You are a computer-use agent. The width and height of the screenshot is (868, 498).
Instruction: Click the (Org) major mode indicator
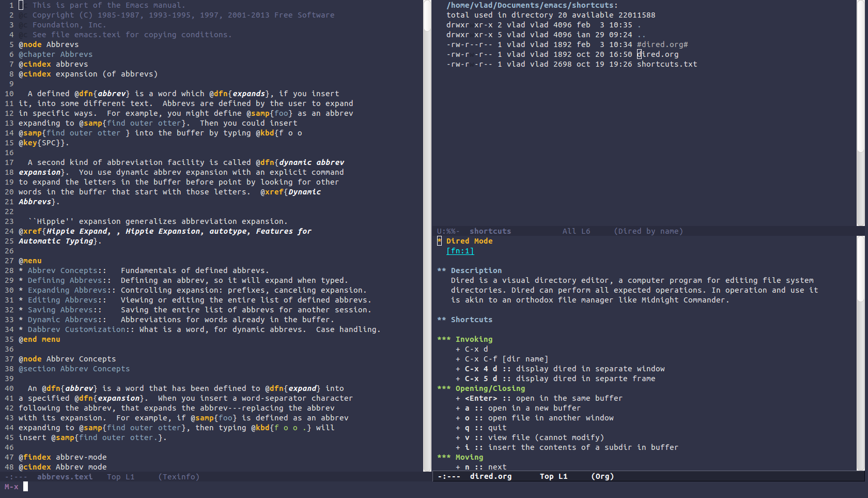pyautogui.click(x=602, y=476)
